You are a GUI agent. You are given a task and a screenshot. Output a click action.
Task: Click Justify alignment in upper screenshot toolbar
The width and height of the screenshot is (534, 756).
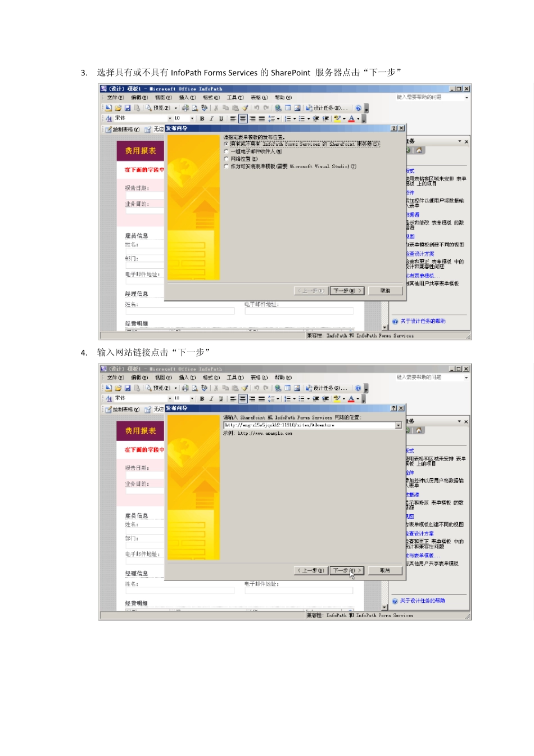click(x=262, y=119)
